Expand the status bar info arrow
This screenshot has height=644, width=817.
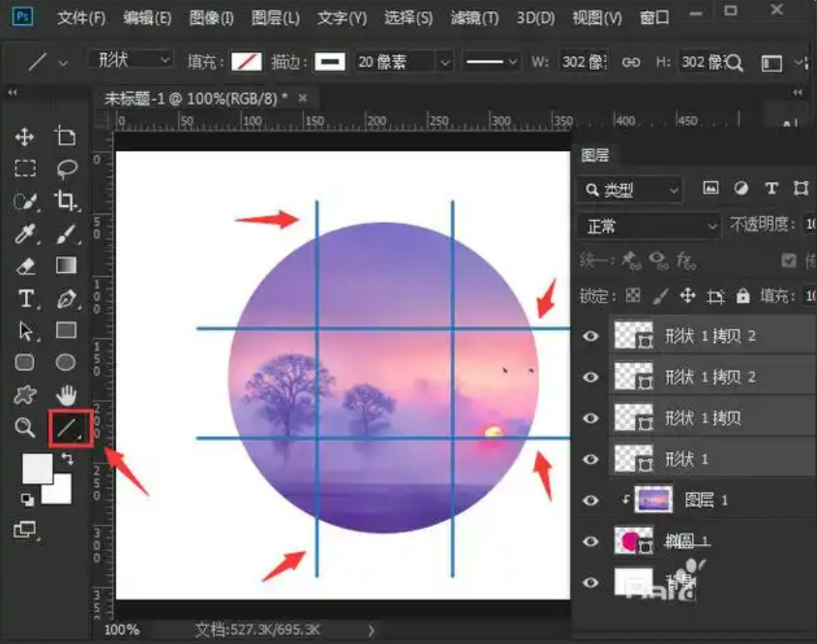coord(371,631)
